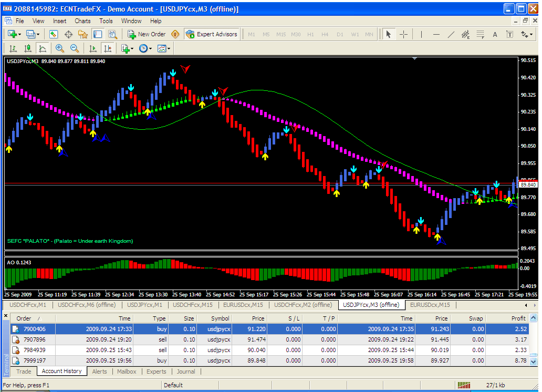Draw a vertical line
Screen dimensions: 542x392
click(421, 34)
